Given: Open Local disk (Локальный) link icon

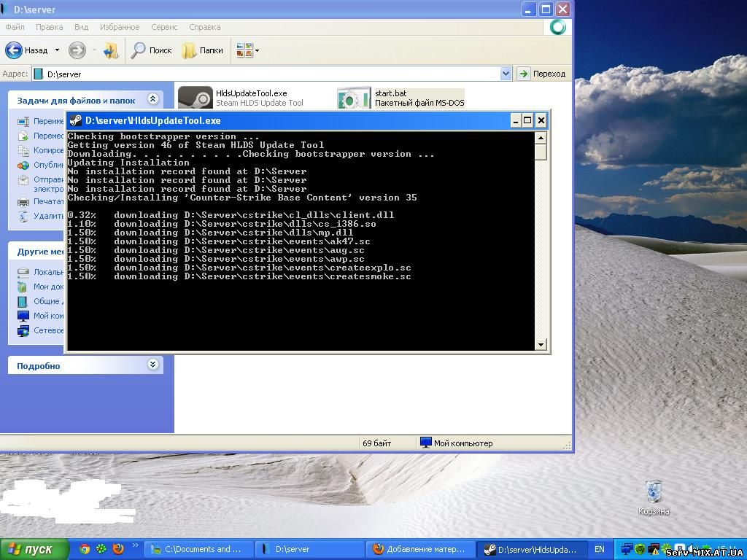Looking at the screenshot, I should click(23, 273).
